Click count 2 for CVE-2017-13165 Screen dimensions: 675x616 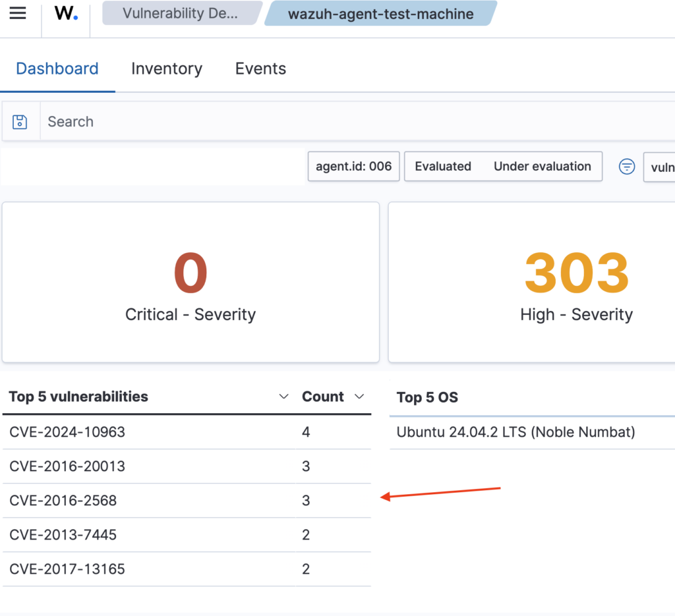click(306, 569)
